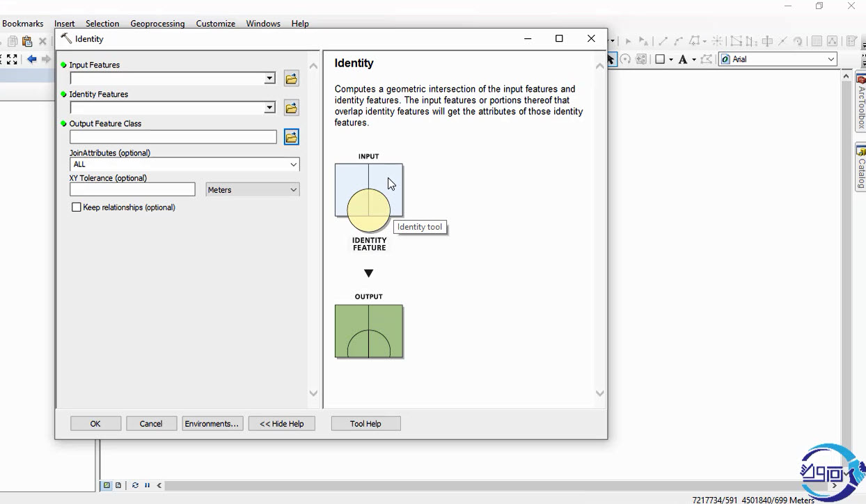
Task: Open the ArcToolbox side tab
Action: tap(860, 103)
